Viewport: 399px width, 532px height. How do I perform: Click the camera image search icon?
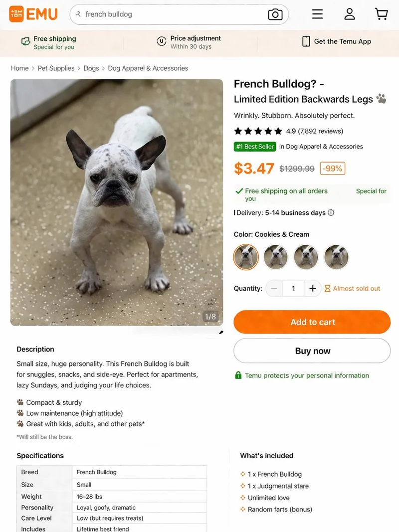tap(275, 14)
